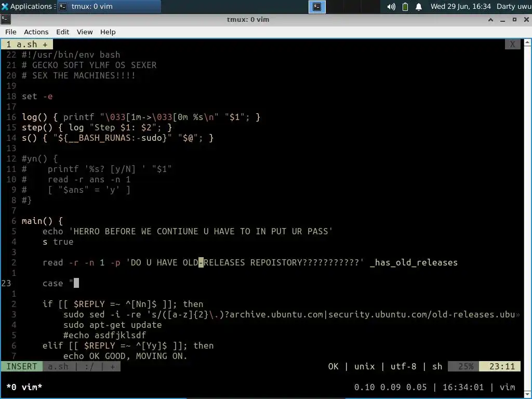Click the 'set -e' line
Viewport: 532px width, 399px height.
point(37,96)
